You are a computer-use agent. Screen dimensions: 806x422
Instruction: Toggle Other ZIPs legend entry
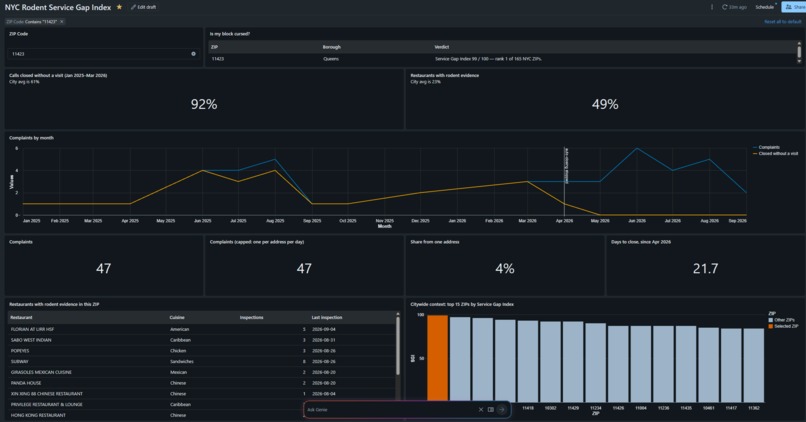tap(781, 320)
